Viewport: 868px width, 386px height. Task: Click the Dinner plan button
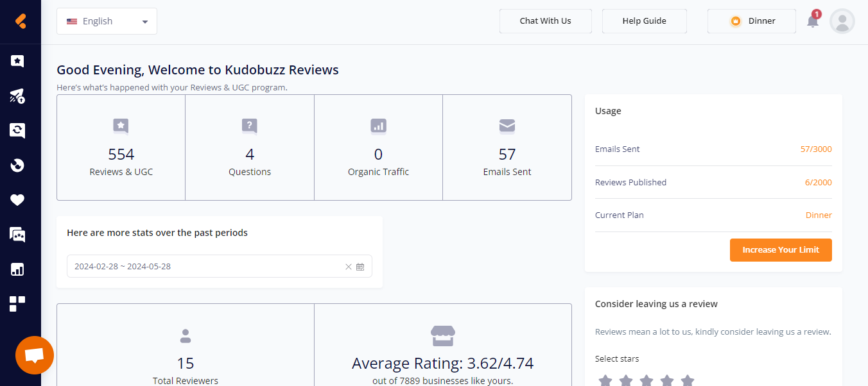click(x=752, y=21)
